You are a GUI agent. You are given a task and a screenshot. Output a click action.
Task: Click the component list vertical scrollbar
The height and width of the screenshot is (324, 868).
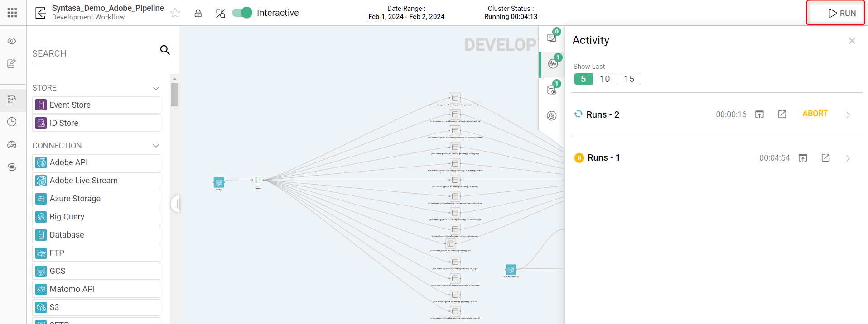(x=174, y=95)
